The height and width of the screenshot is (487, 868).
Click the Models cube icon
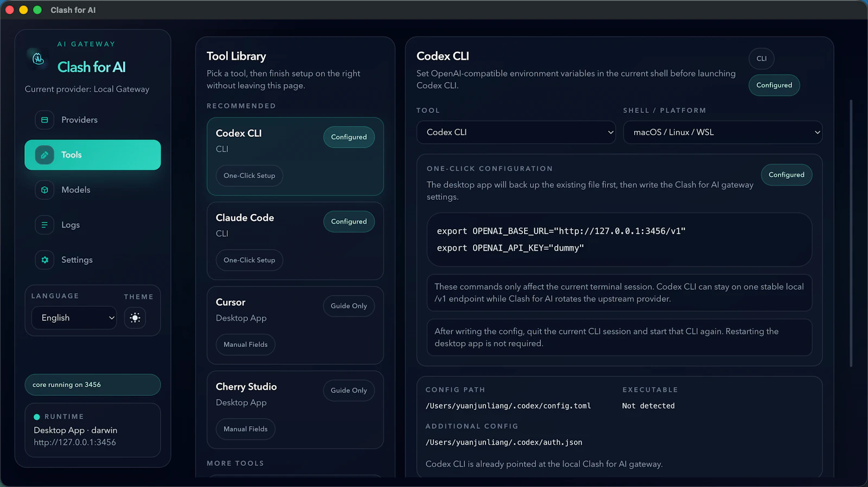point(44,190)
